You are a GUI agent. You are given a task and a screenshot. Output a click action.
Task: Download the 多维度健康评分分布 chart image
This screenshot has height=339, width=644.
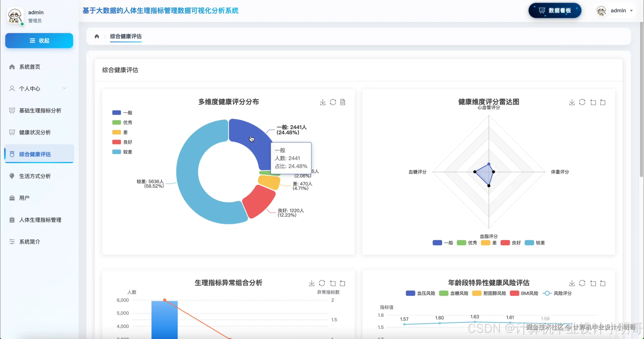point(322,102)
